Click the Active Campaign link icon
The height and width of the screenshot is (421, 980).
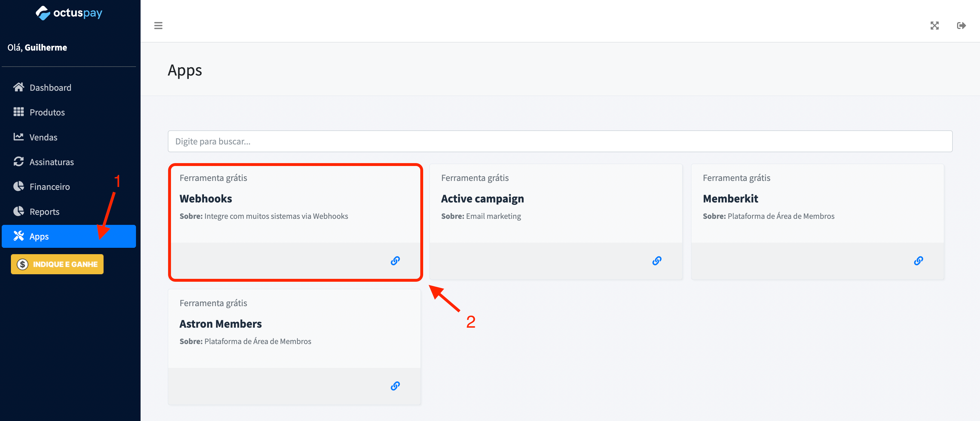pos(658,260)
